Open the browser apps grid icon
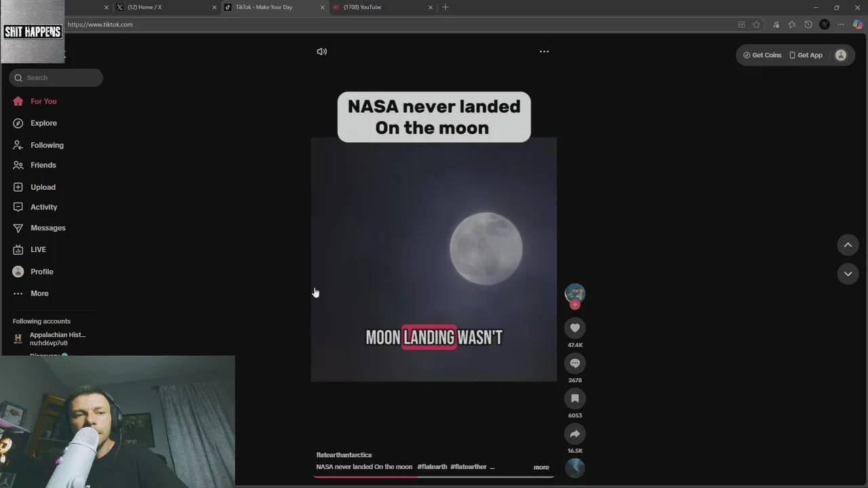 [x=742, y=24]
